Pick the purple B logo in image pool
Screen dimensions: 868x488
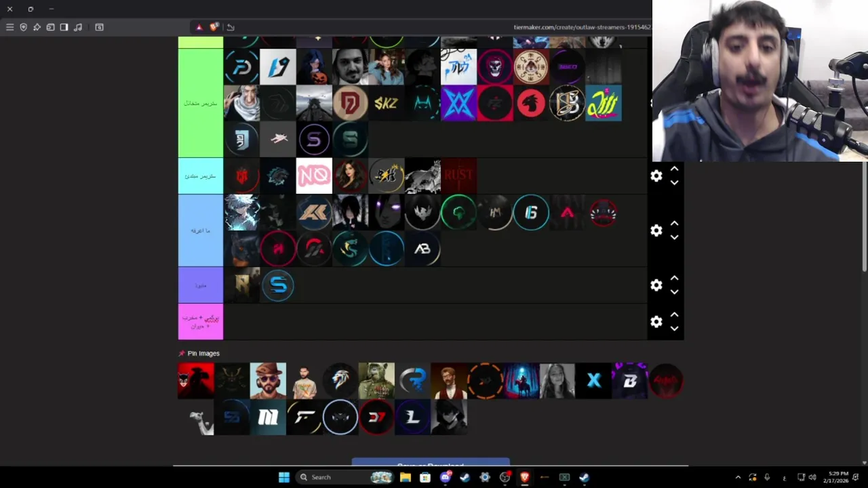point(630,380)
